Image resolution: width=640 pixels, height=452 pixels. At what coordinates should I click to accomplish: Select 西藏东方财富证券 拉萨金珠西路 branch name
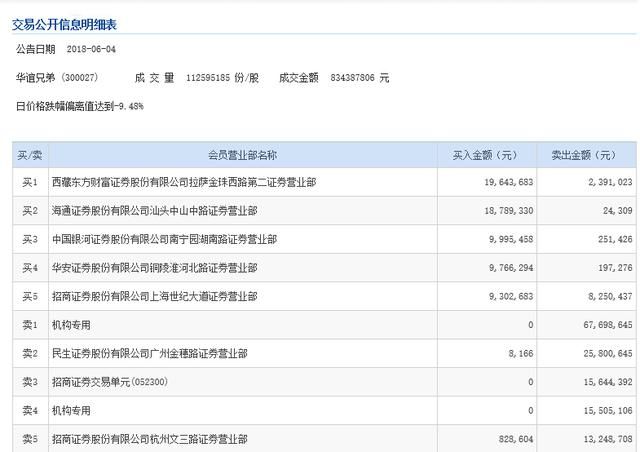point(184,182)
